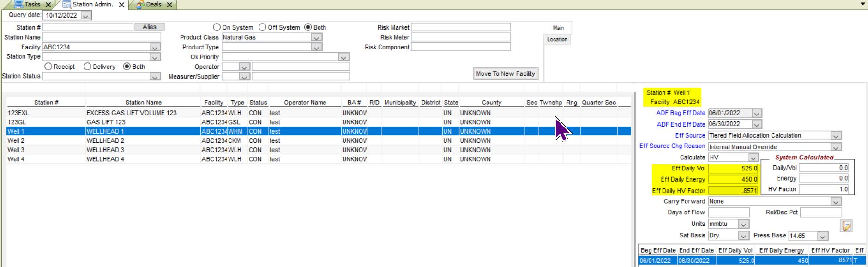The image size is (868, 267).
Task: Open the Query date picker
Action: tap(85, 16)
